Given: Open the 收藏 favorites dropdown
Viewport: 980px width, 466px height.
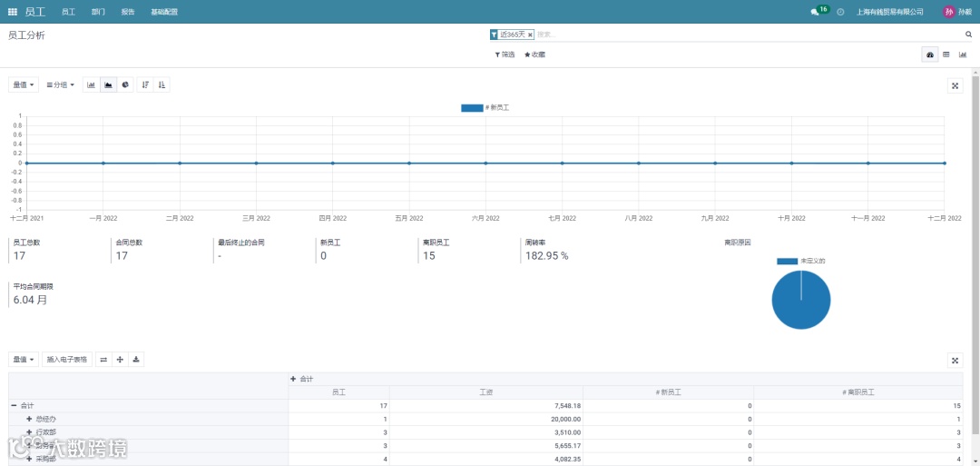Looking at the screenshot, I should [x=535, y=55].
